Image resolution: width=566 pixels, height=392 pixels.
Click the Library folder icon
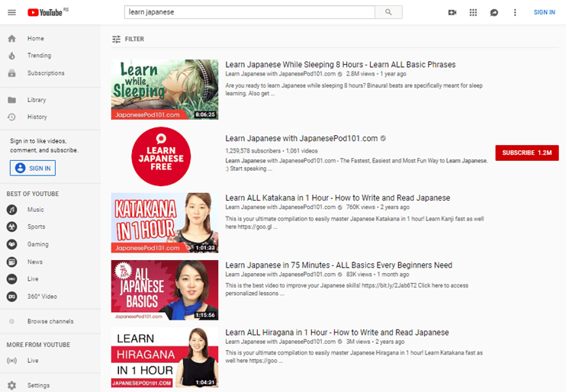coord(12,100)
